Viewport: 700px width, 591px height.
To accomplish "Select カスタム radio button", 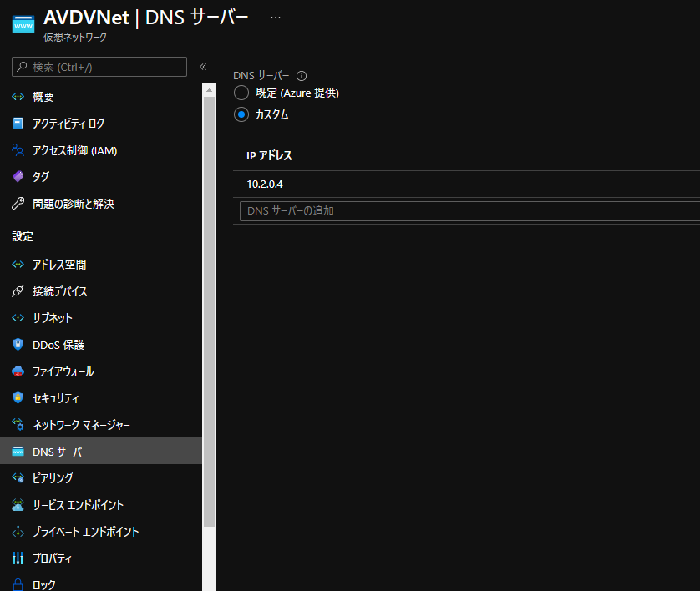I will [x=241, y=114].
